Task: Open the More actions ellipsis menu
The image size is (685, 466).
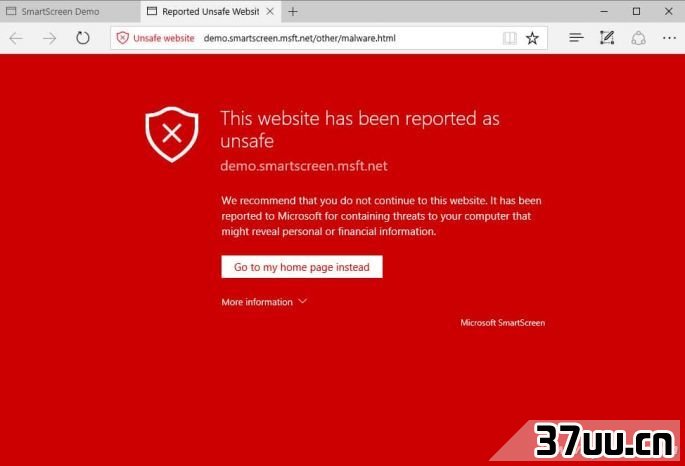Action: [x=669, y=38]
